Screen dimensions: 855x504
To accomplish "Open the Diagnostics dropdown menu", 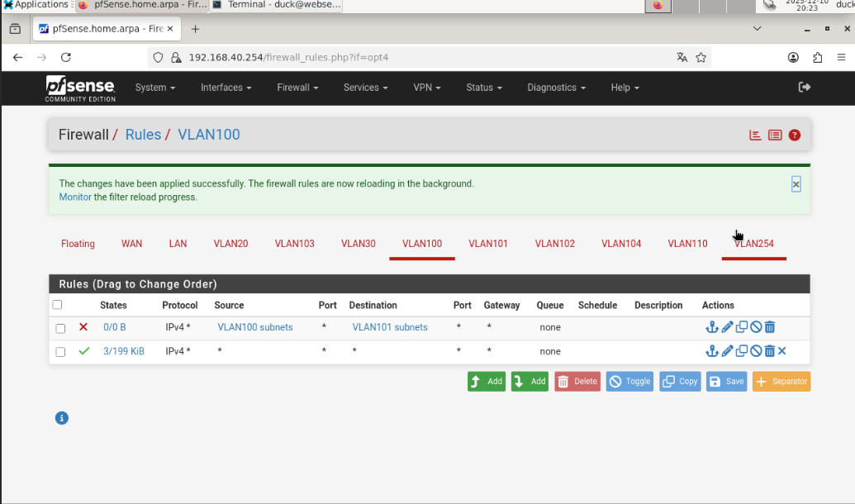I will click(556, 88).
